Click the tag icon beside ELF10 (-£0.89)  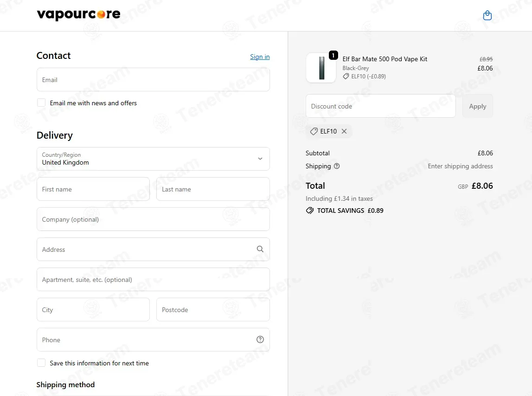click(x=346, y=77)
